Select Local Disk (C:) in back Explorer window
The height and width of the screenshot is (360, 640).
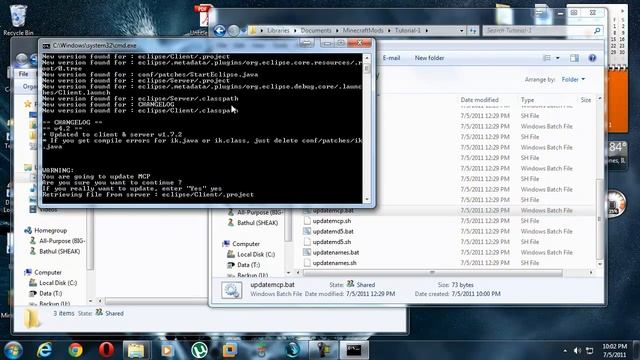coord(58,283)
